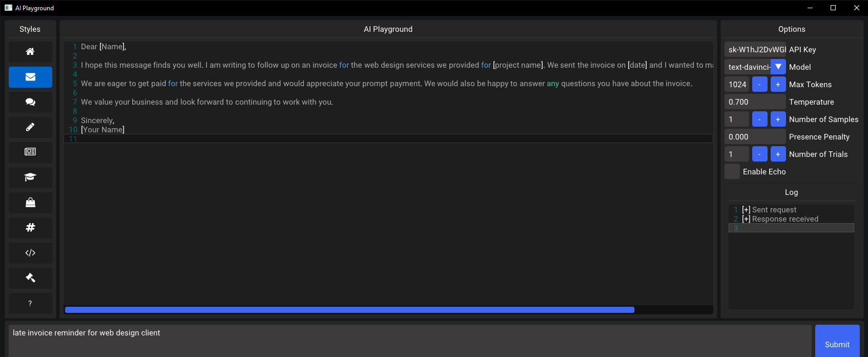The image size is (868, 357).
Task: Open the question mark help style
Action: tap(30, 303)
